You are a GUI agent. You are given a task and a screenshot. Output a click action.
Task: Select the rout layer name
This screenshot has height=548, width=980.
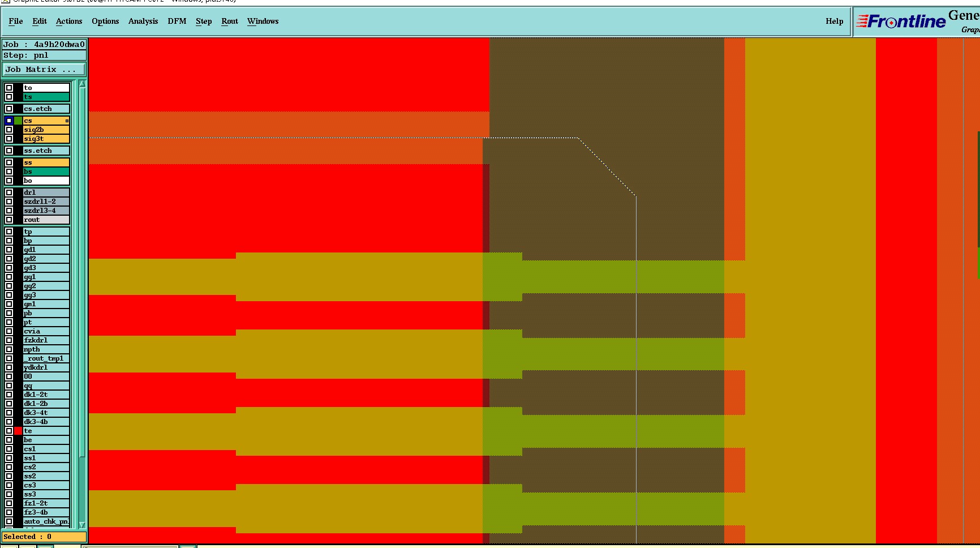(x=46, y=220)
